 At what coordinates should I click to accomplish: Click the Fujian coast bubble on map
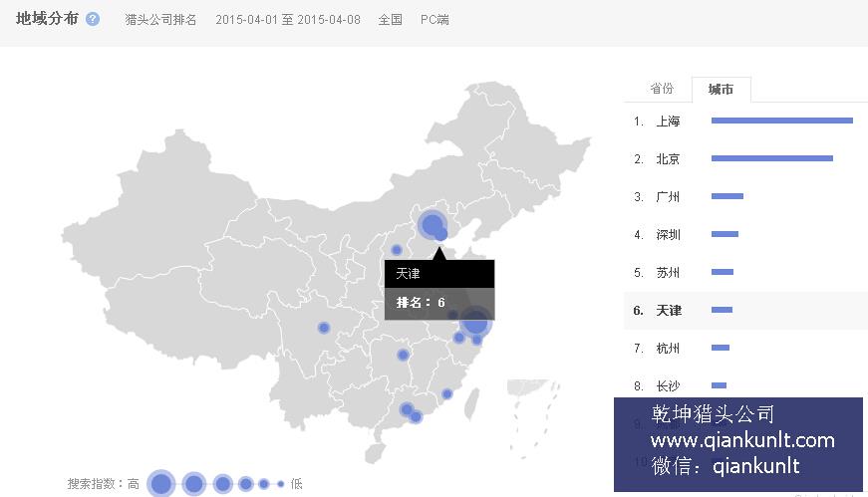pyautogui.click(x=446, y=393)
